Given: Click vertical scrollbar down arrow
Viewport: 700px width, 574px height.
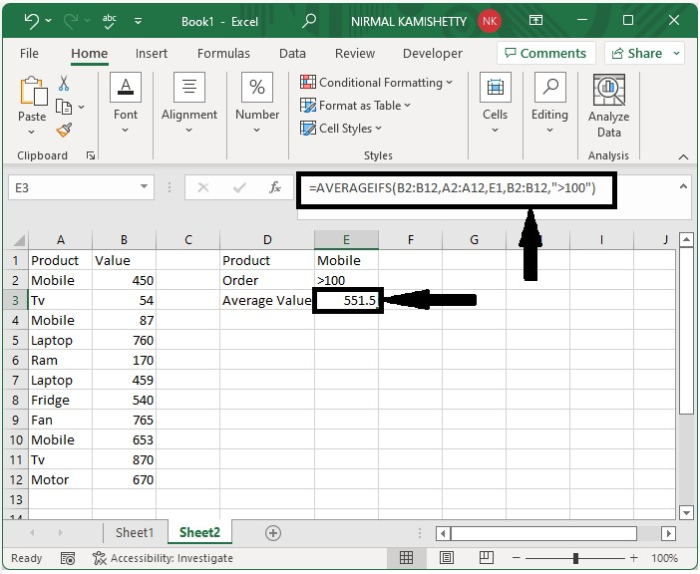Looking at the screenshot, I should 686,512.
